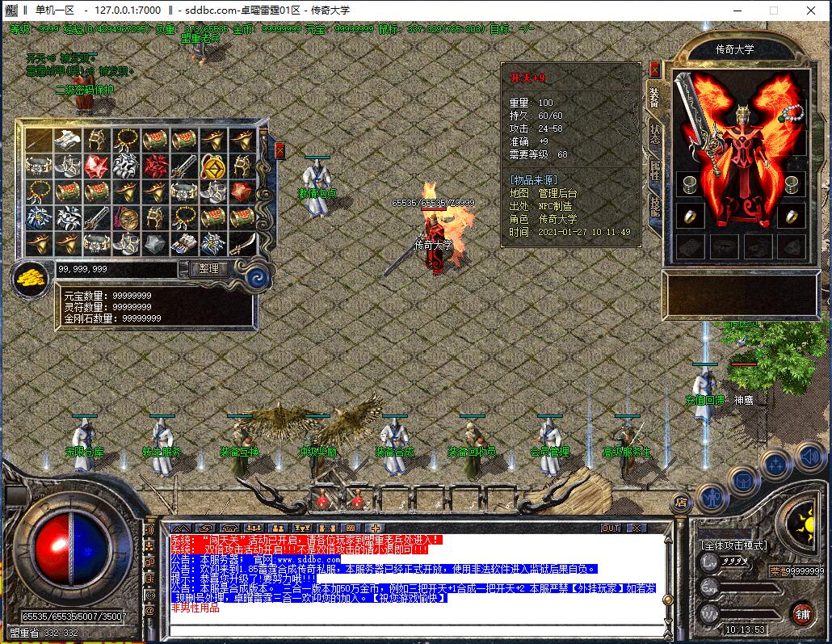Screen dimensions: 832x644
Task: Click the experience progress bar
Action: coord(750,589)
